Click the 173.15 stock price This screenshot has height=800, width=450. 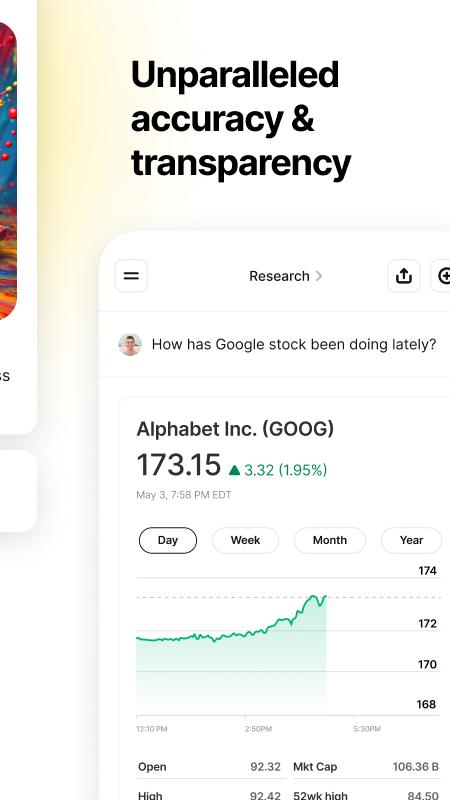point(179,465)
